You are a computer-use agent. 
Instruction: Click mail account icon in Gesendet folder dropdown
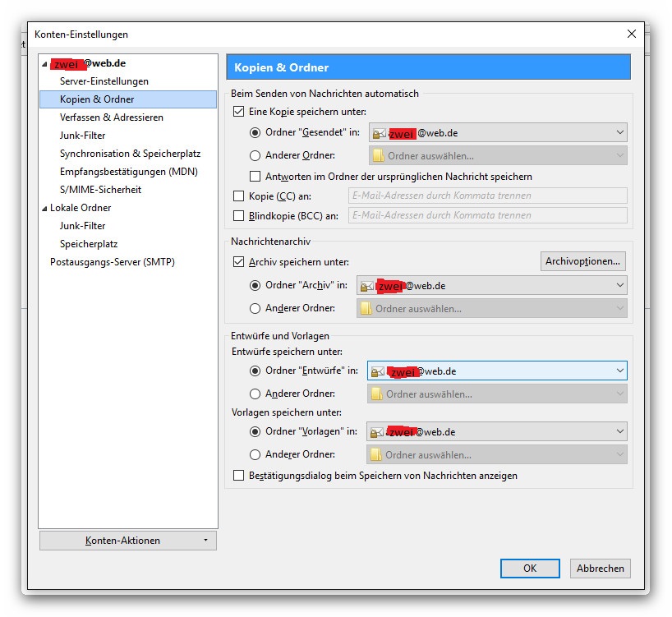pos(379,134)
